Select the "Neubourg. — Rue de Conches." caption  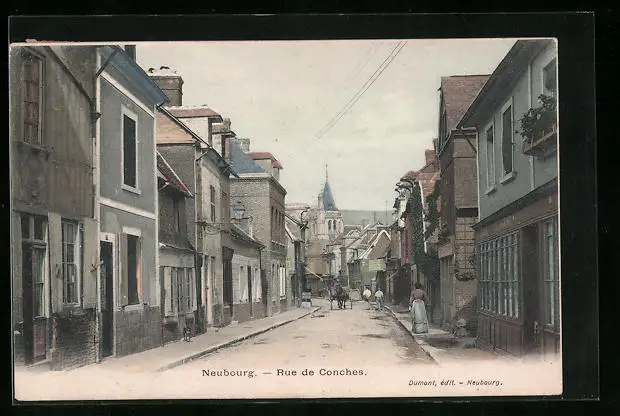pyautogui.click(x=283, y=372)
